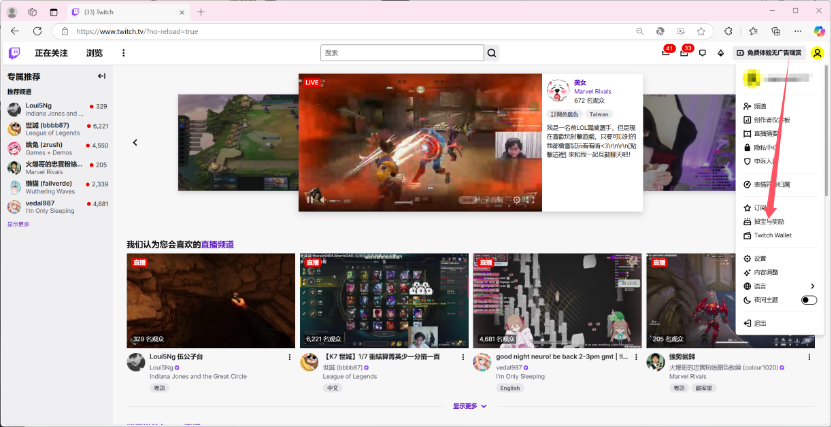Viewport: 831px width, 427px height.
Task: Click the Bits gem icon
Action: click(x=720, y=53)
